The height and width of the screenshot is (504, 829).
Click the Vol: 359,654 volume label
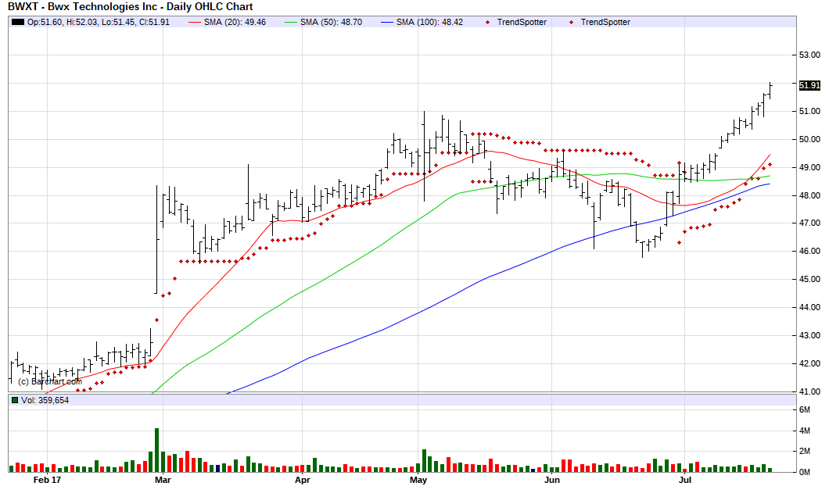(x=45, y=400)
